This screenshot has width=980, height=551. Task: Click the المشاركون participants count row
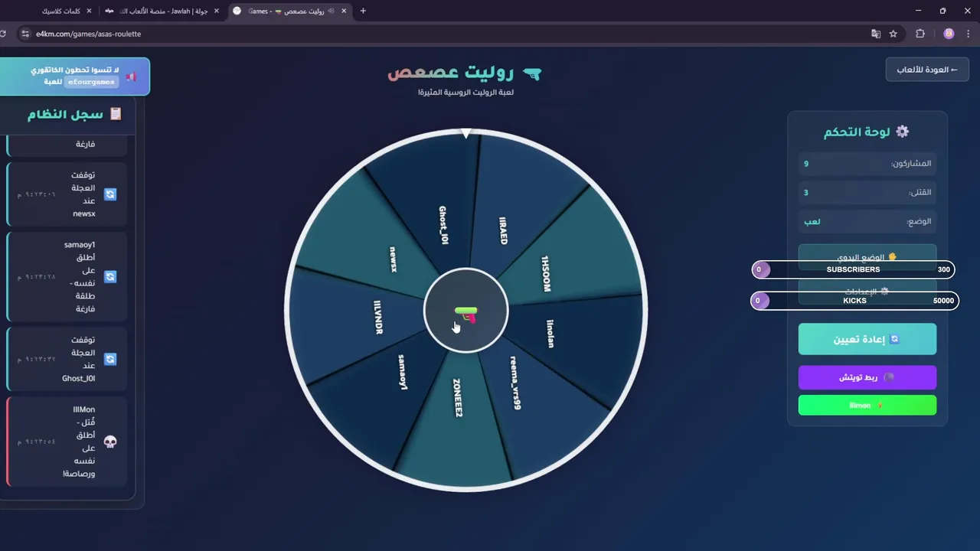[867, 164]
